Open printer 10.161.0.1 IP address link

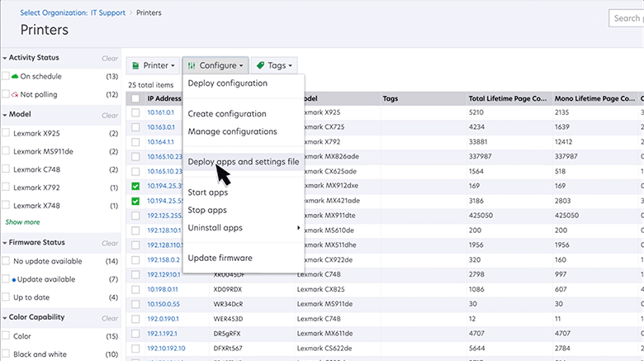[160, 112]
